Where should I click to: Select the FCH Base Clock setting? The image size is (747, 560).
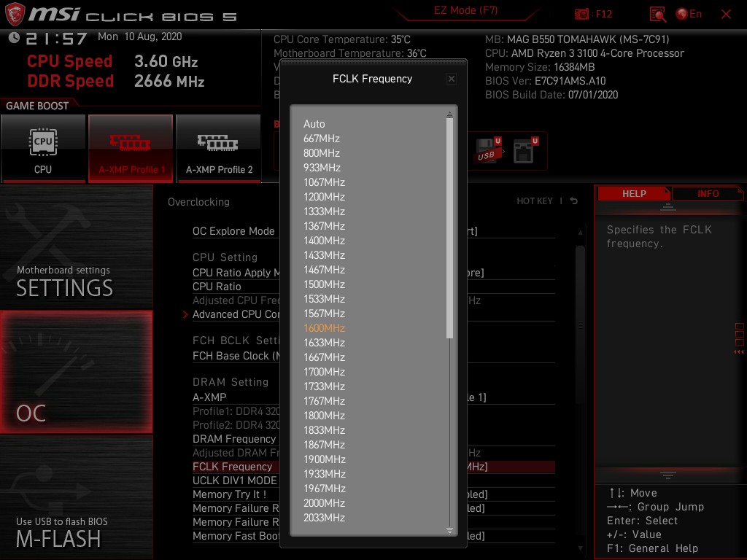click(x=236, y=356)
